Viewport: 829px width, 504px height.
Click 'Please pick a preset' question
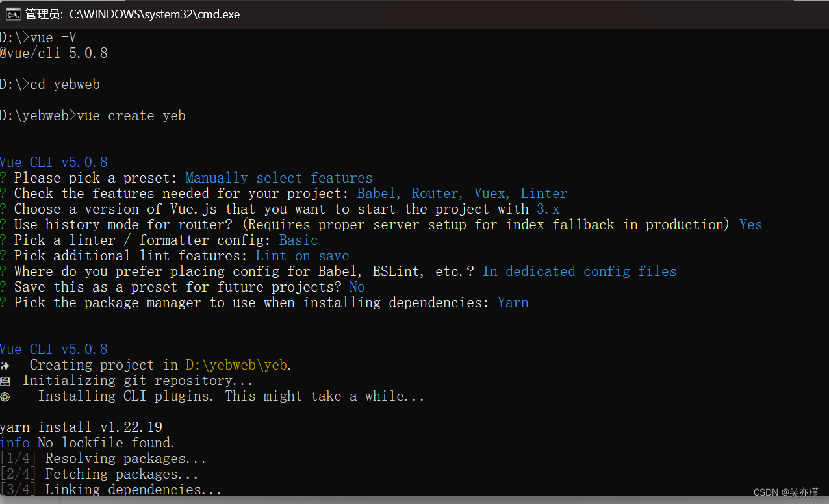tap(96, 178)
